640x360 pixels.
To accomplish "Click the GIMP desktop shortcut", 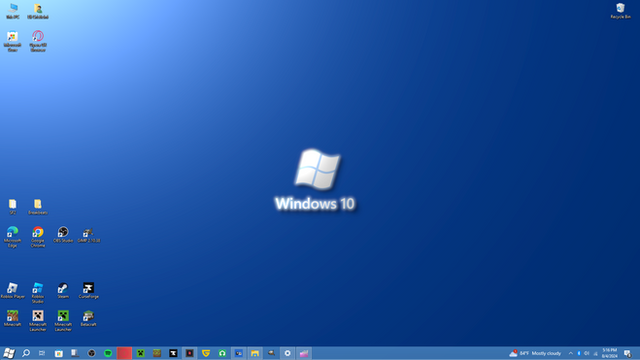I will click(88, 235).
